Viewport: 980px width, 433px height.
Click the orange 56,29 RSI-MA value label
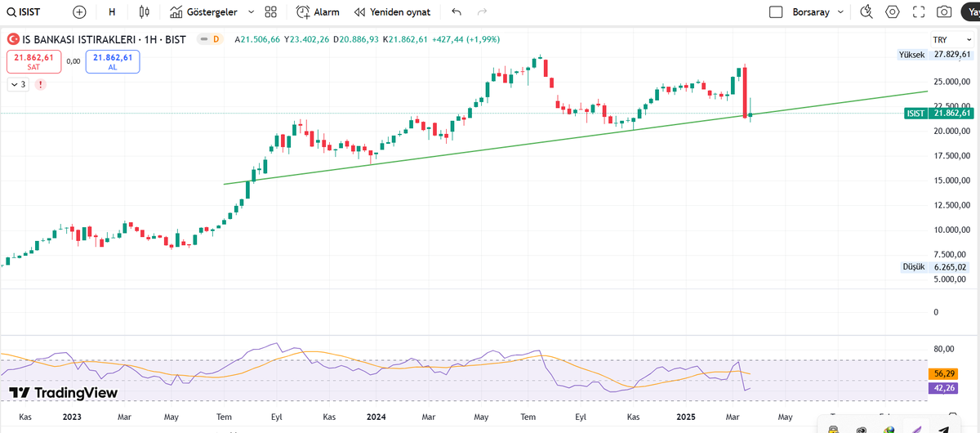(944, 373)
